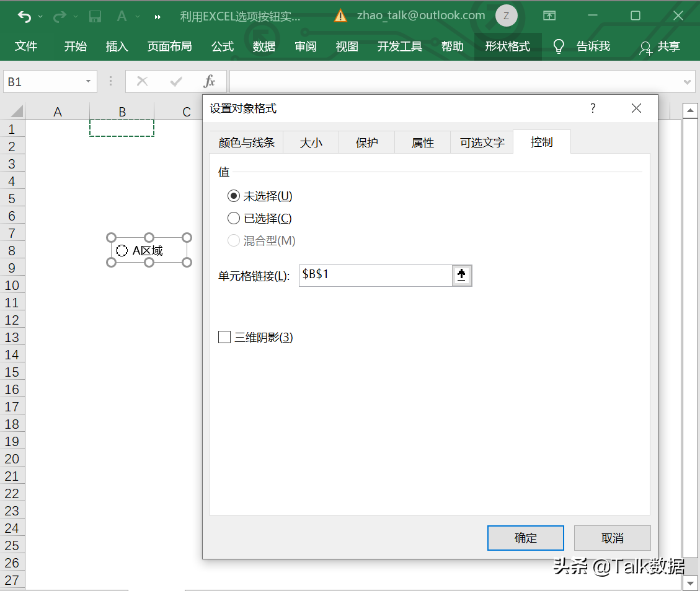Image resolution: width=700 pixels, height=591 pixels.
Task: Open the 页面布局 ribbon tab
Action: point(169,46)
